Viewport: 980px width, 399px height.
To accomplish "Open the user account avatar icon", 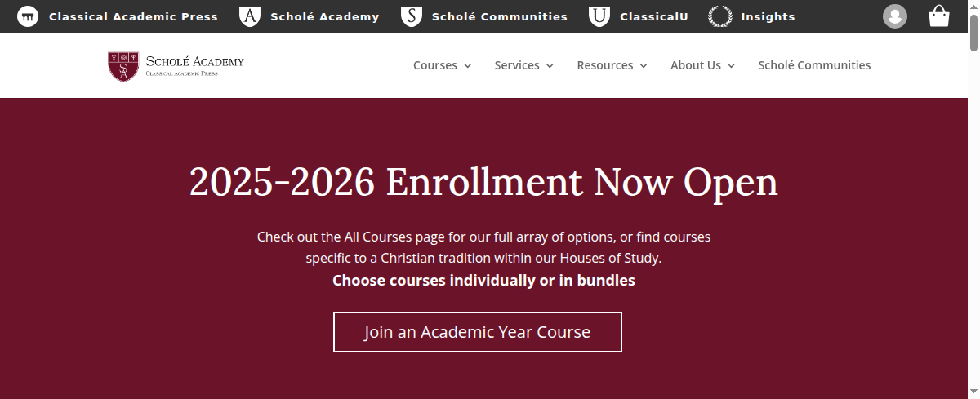I will [x=895, y=16].
